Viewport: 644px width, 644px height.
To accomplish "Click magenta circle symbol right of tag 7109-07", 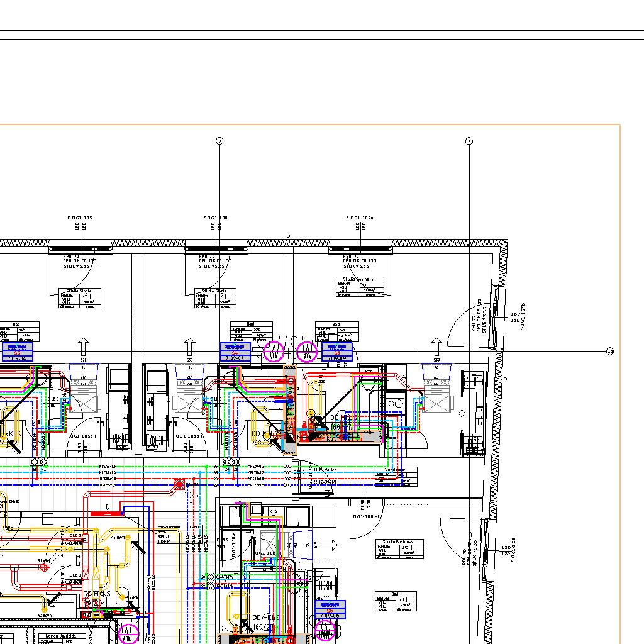I will 274,352.
